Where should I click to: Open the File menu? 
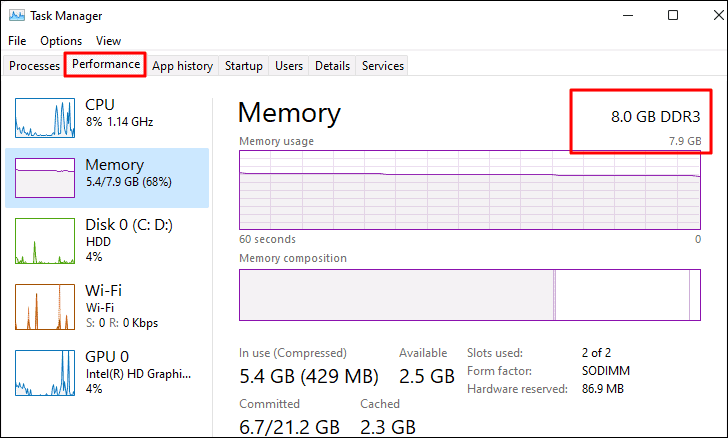(17, 41)
